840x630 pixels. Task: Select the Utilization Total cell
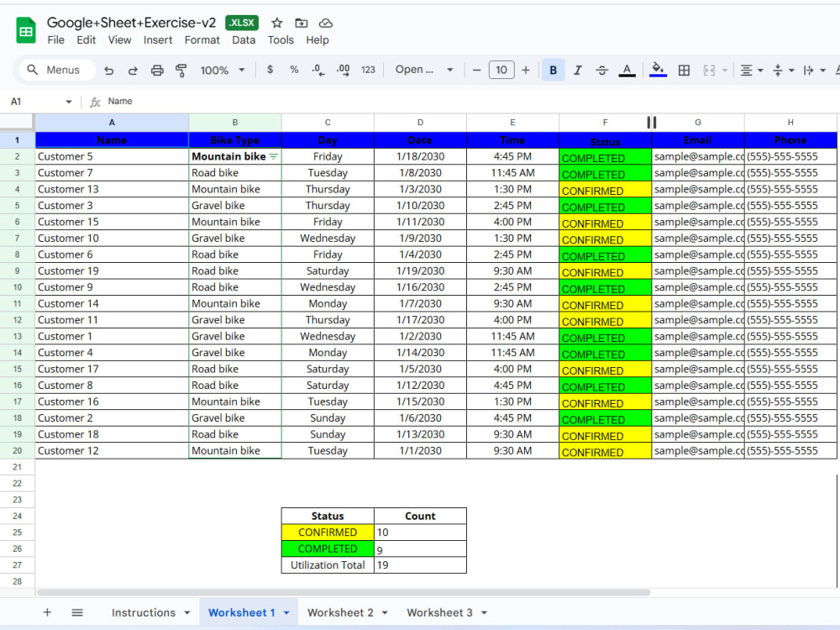click(328, 565)
